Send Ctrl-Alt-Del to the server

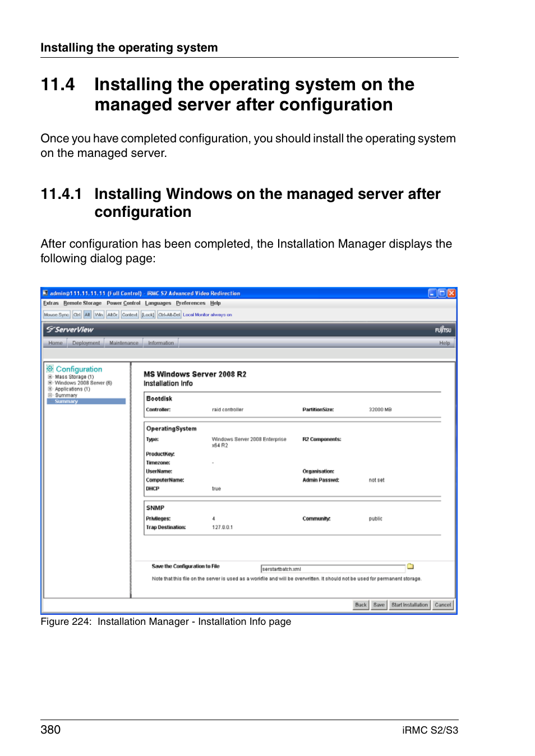coord(169,315)
